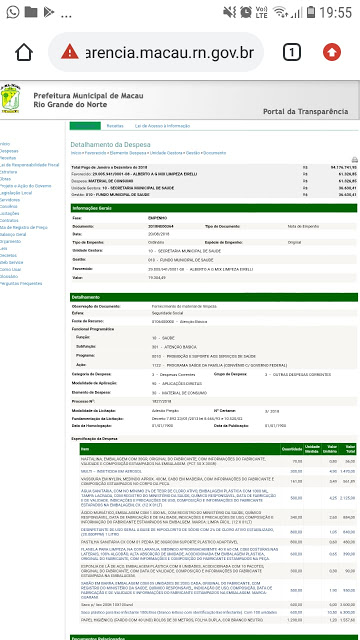Open Obras in the left sidebar
The height and width of the screenshot is (640, 360).
click(5, 179)
